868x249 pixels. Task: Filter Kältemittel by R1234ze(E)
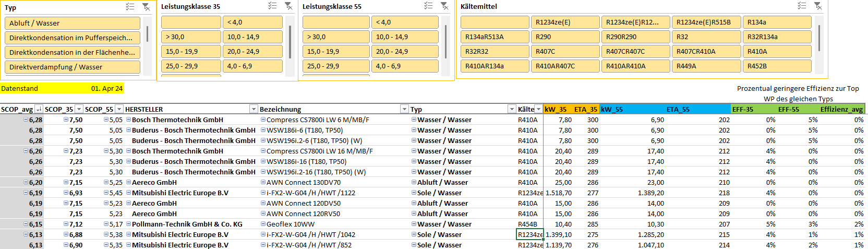point(565,22)
